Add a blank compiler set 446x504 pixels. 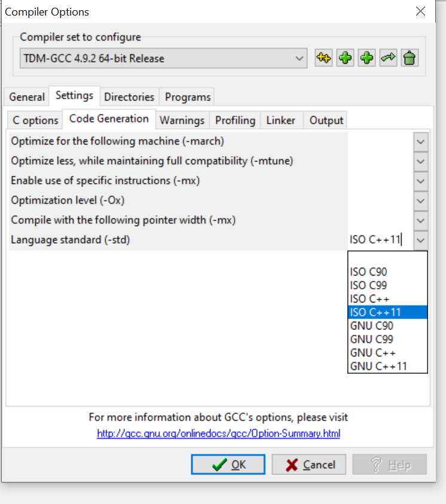pos(345,58)
